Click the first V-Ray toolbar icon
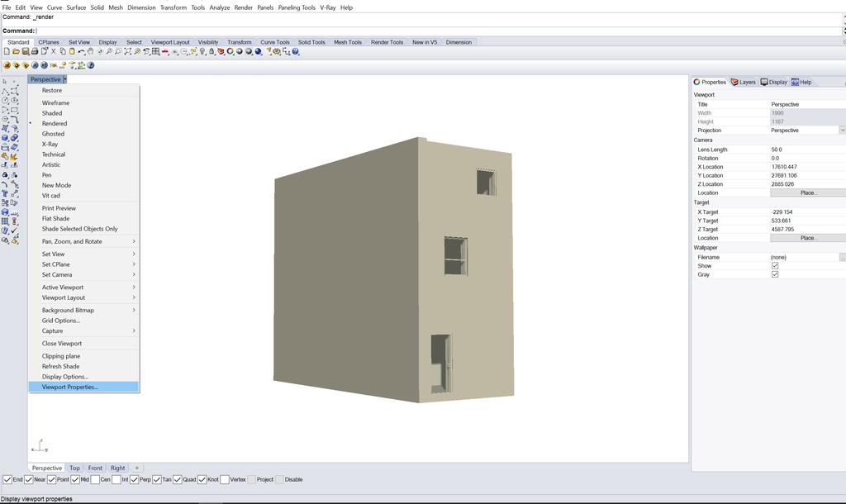Screen dimensions: 846x504 coord(7,64)
